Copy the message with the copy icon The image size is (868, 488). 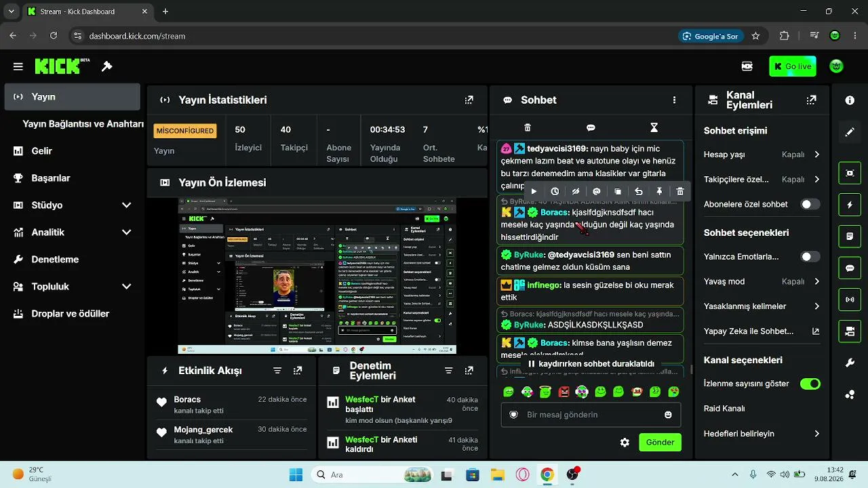pos(618,192)
